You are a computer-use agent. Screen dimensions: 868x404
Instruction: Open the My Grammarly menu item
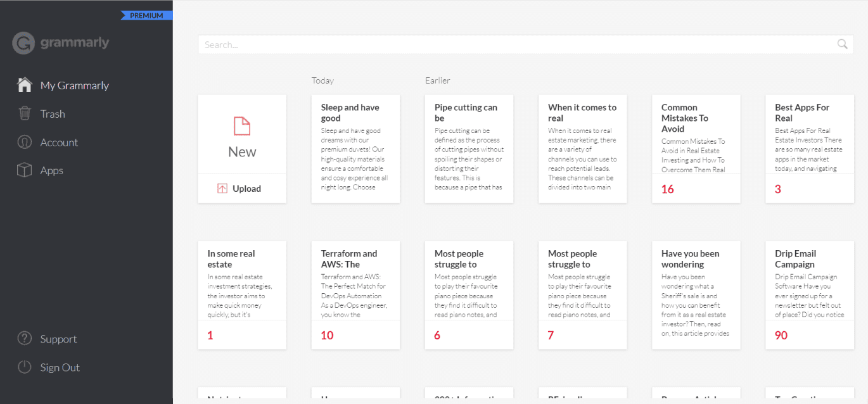point(74,85)
